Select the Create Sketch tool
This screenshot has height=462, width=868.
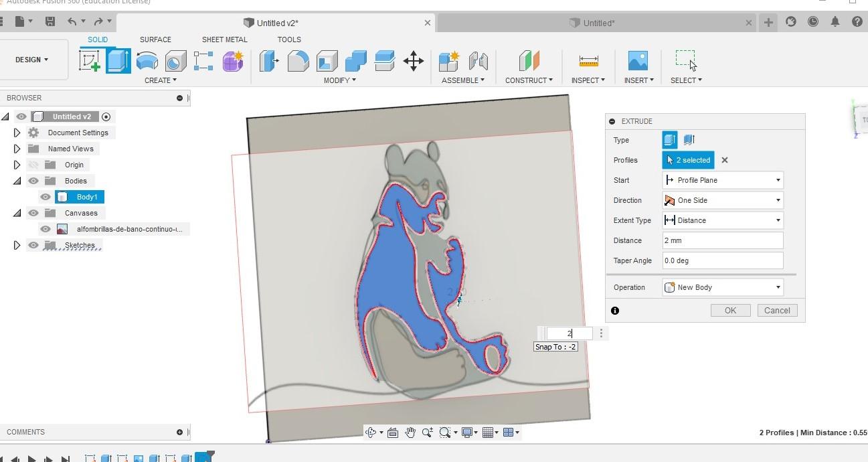tap(90, 61)
